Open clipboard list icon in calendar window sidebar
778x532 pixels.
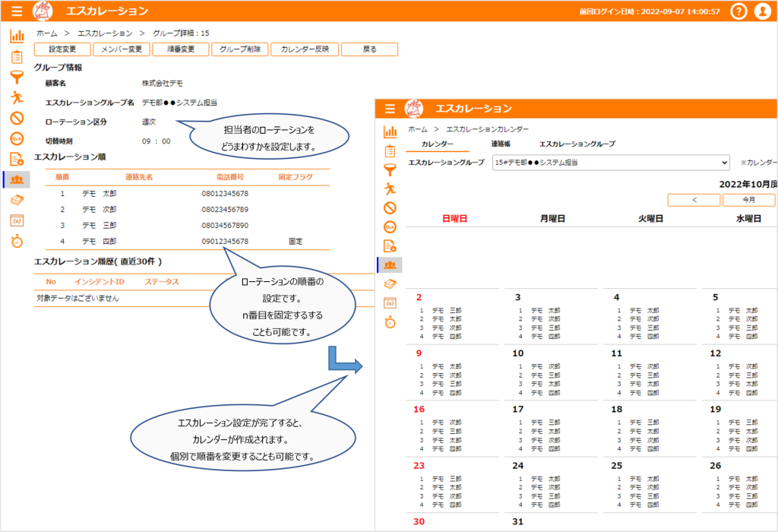click(x=390, y=151)
